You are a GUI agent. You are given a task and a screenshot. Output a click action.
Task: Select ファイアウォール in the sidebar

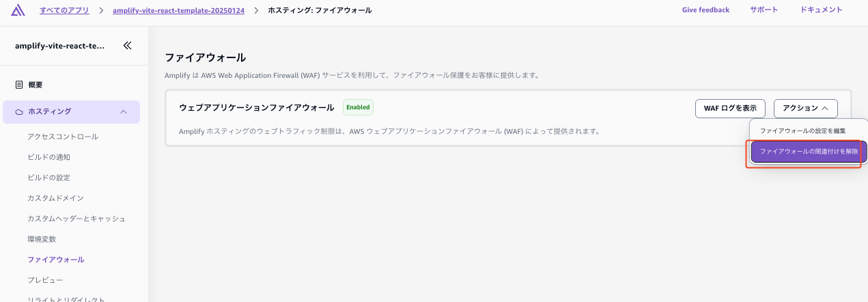point(56,260)
